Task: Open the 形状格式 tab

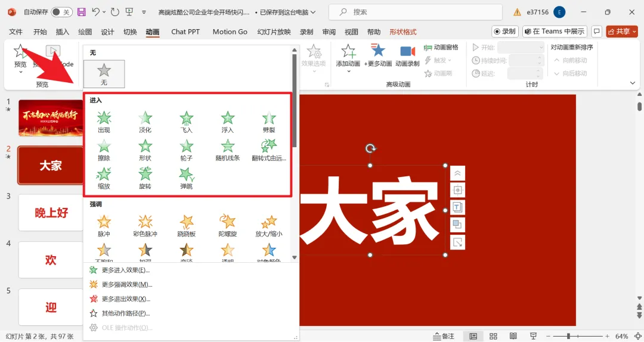Action: 403,32
